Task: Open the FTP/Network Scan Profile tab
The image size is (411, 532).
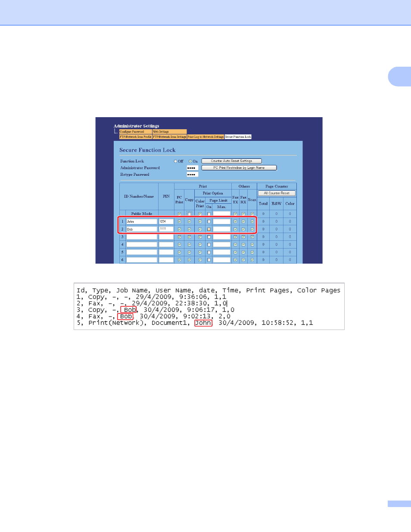Action: click(135, 137)
